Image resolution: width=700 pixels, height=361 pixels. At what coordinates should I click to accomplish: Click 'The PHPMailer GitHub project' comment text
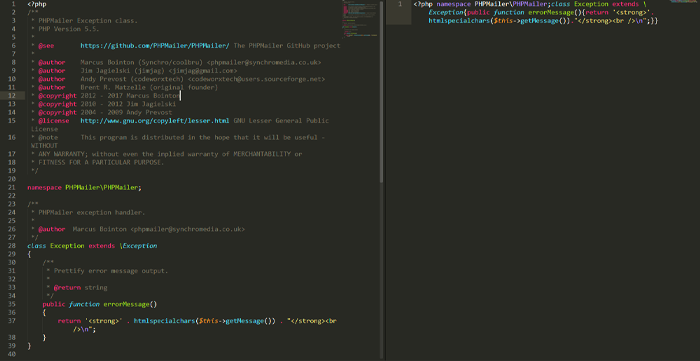(x=287, y=46)
